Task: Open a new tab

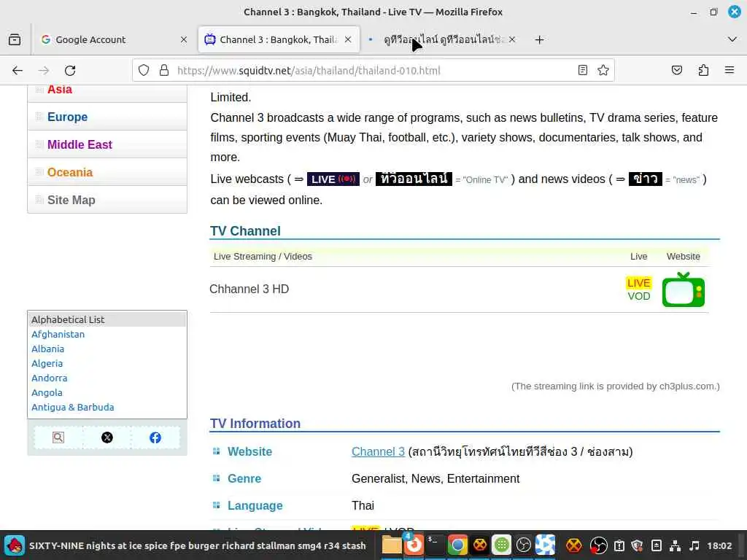Action: click(x=539, y=39)
